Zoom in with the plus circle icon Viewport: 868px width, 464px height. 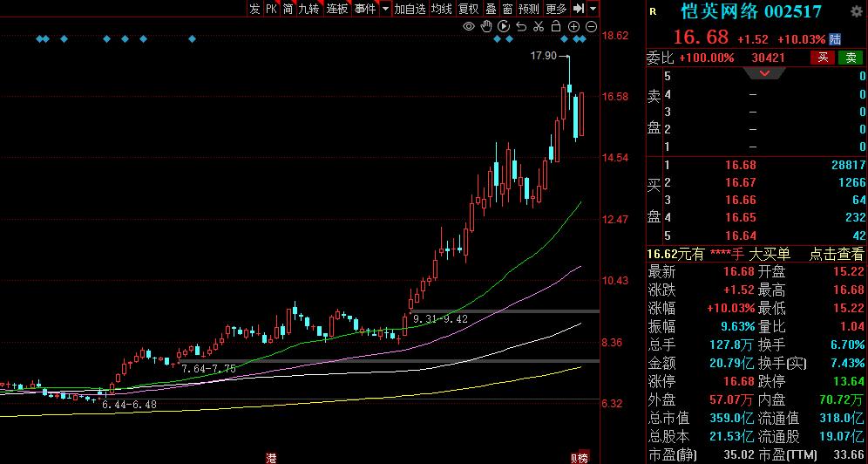pos(574,26)
